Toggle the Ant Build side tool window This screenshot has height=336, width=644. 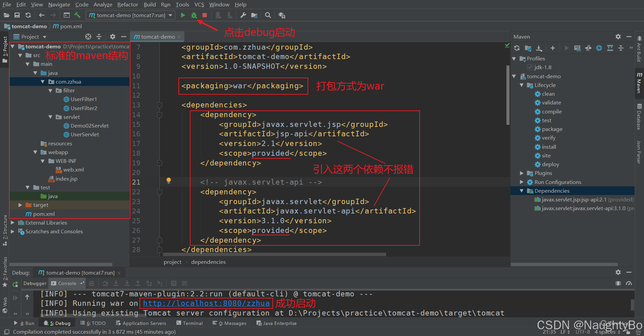coord(639,49)
